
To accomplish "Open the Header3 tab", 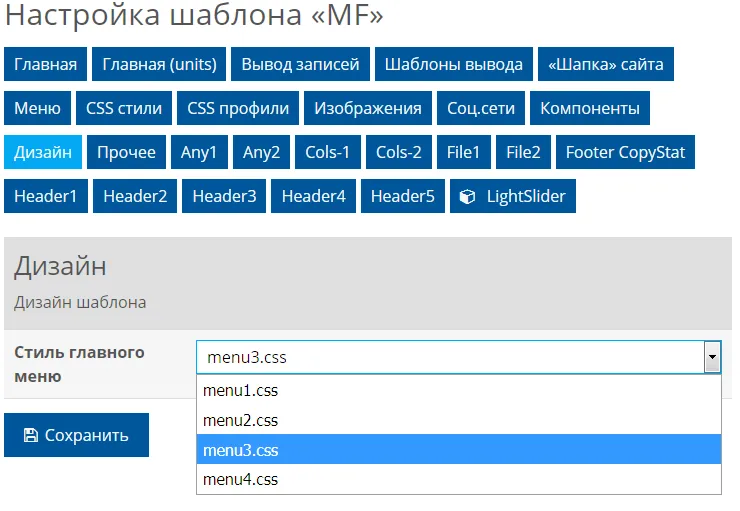I will (224, 196).
